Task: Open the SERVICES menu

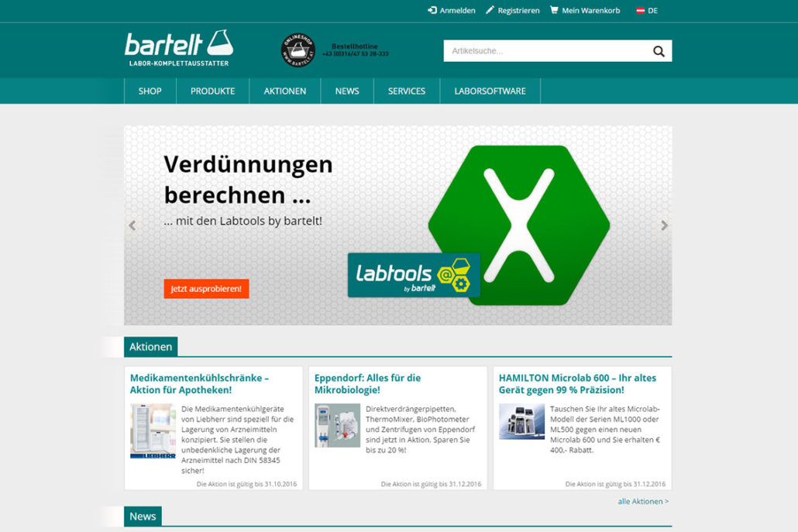Action: pos(407,91)
